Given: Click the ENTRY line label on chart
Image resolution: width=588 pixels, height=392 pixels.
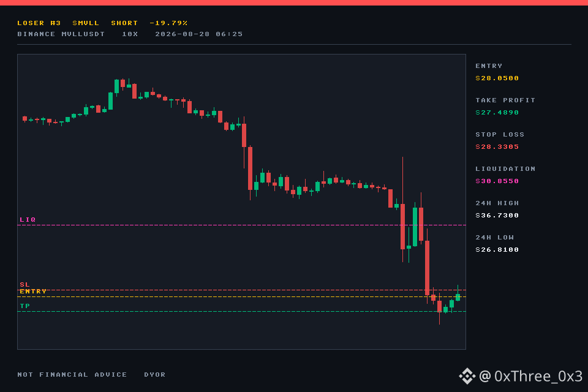Looking at the screenshot, I should point(33,292).
